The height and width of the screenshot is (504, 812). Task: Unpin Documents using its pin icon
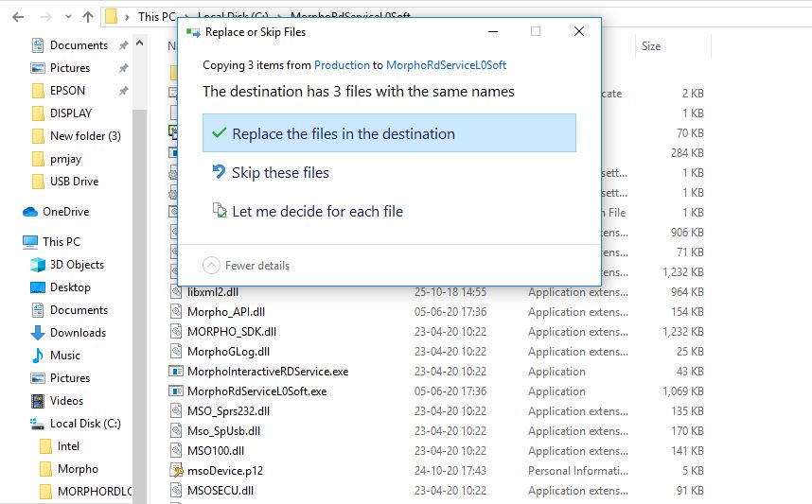123,45
